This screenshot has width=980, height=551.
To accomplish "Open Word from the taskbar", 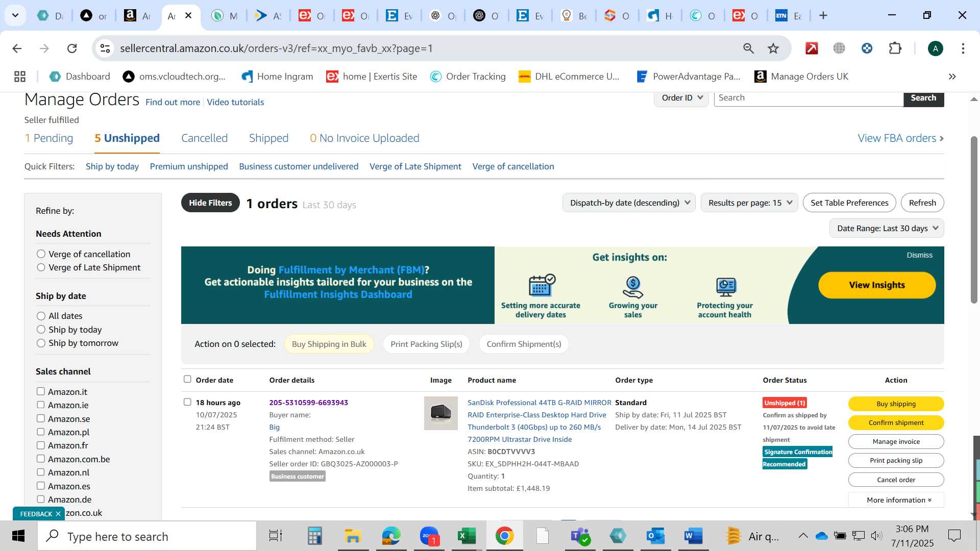I will tap(693, 536).
